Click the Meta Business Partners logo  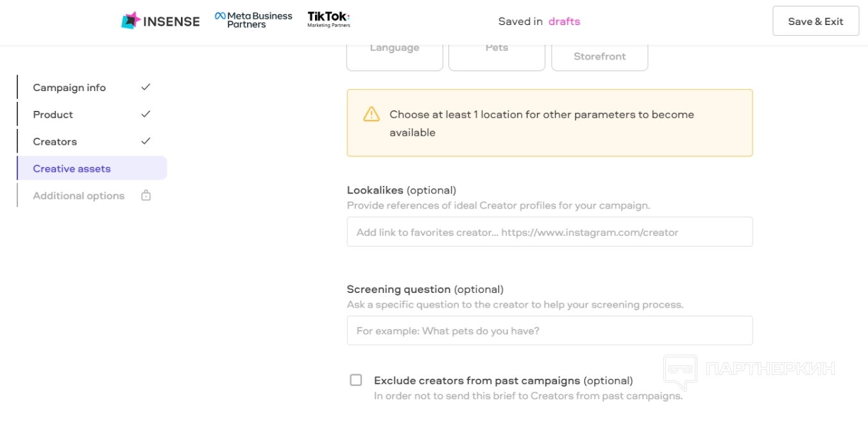[253, 20]
